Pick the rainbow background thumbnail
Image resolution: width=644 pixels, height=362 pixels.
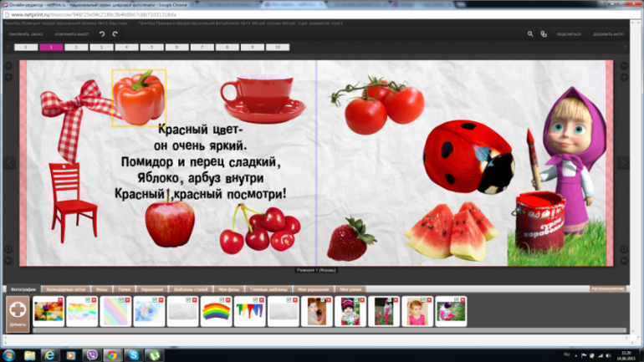coord(217,312)
